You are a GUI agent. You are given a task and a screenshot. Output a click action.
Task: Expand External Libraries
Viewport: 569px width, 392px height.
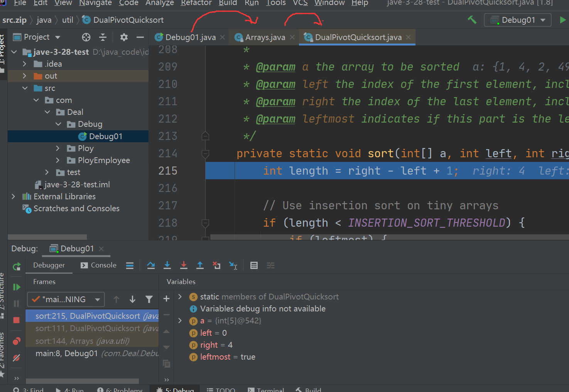(14, 197)
